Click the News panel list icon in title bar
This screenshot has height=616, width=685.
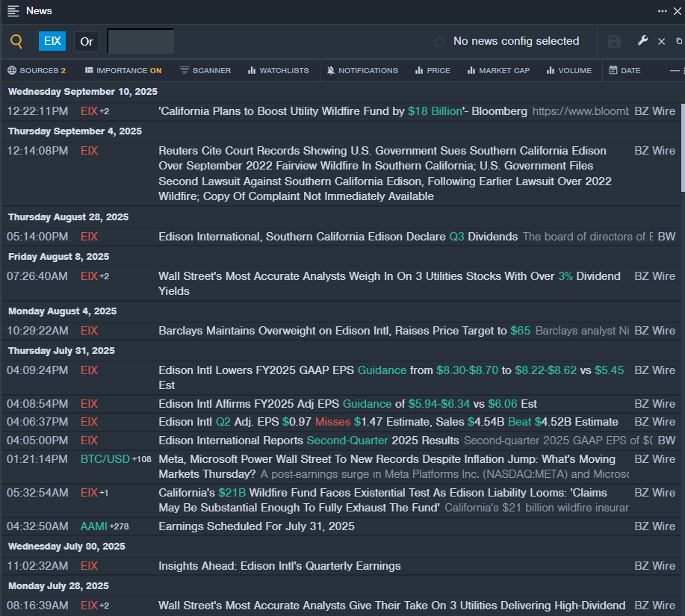(13, 11)
